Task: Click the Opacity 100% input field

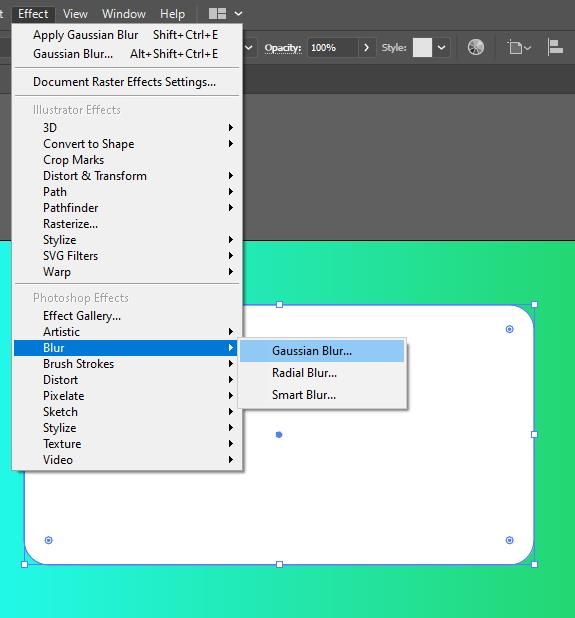Action: point(333,48)
